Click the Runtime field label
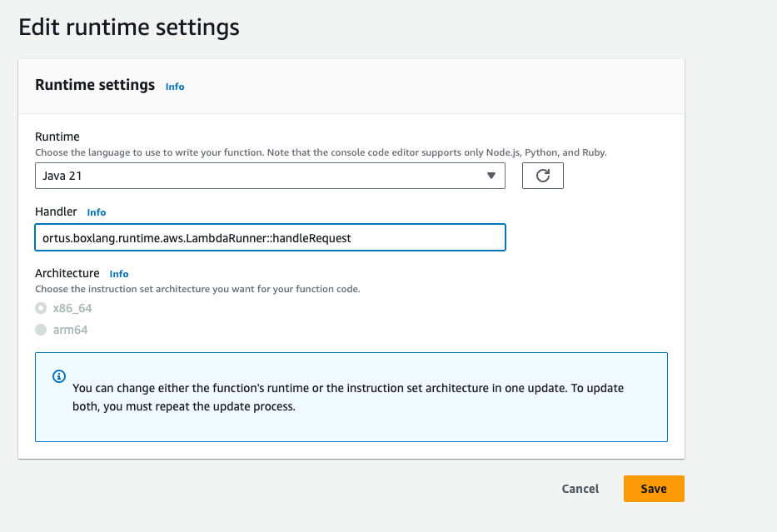The width and height of the screenshot is (777, 532). point(57,137)
